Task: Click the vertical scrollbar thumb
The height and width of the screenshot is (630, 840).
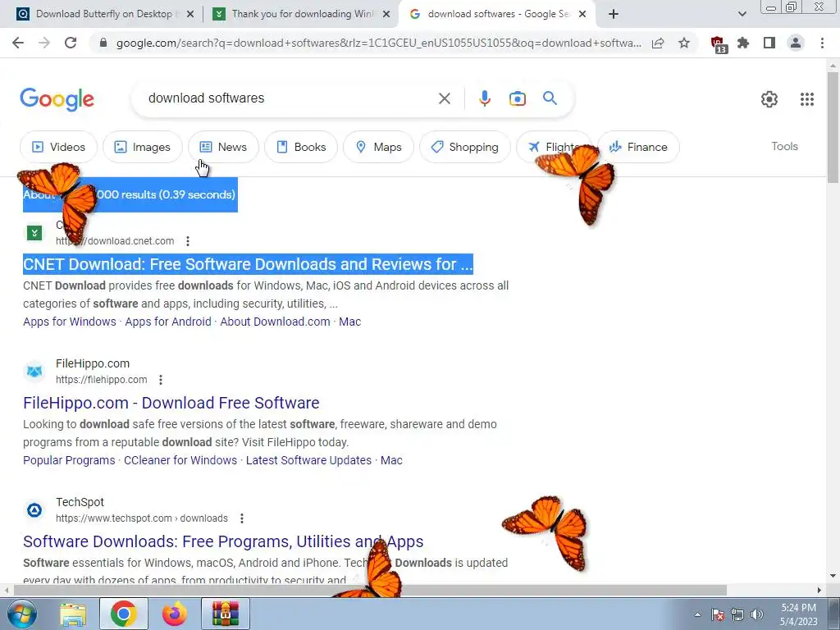Action: tap(833, 127)
